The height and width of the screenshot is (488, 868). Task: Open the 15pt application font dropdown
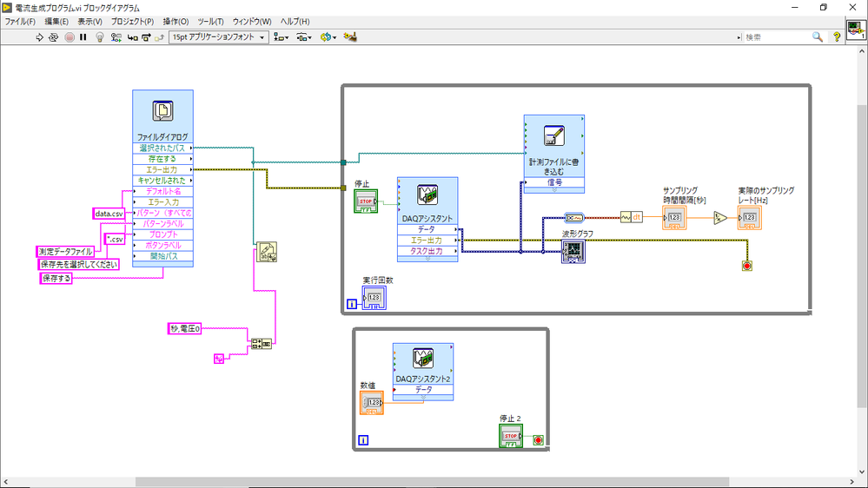coord(219,37)
